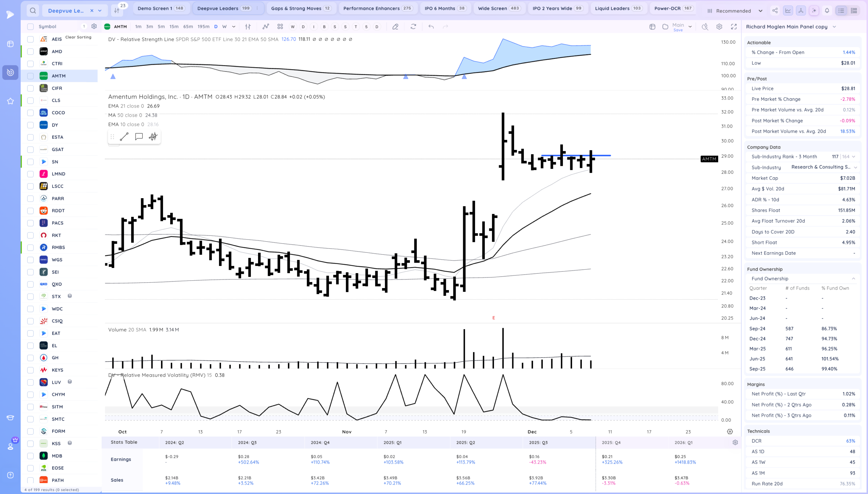This screenshot has height=494, width=868.
Task: Click the undo arrow in chart toolbar
Action: pos(431,26)
